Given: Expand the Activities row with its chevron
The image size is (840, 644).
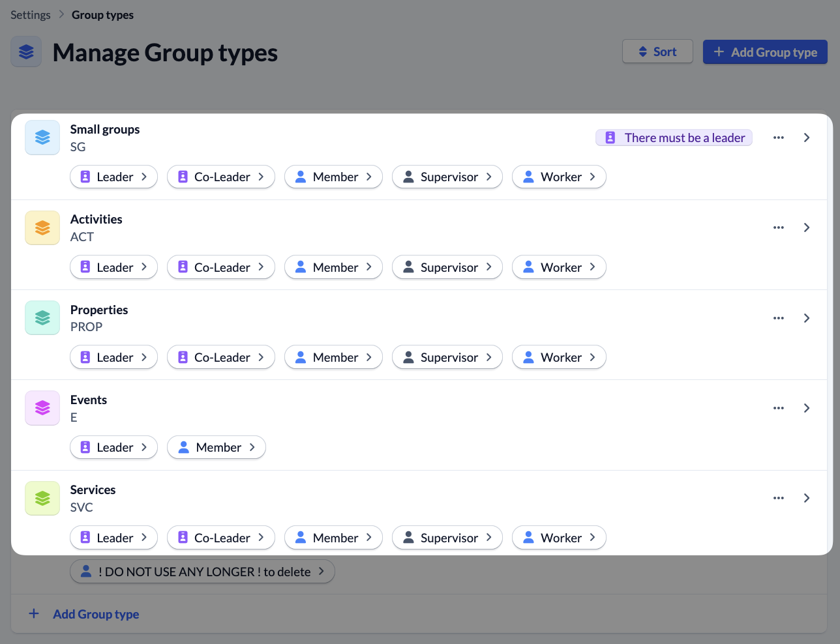Looking at the screenshot, I should pos(807,227).
